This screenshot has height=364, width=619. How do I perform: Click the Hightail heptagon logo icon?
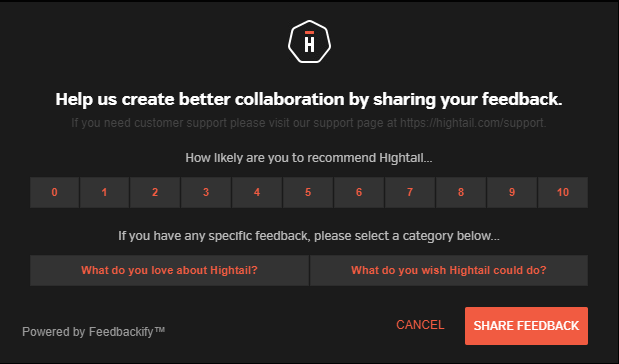[309, 42]
